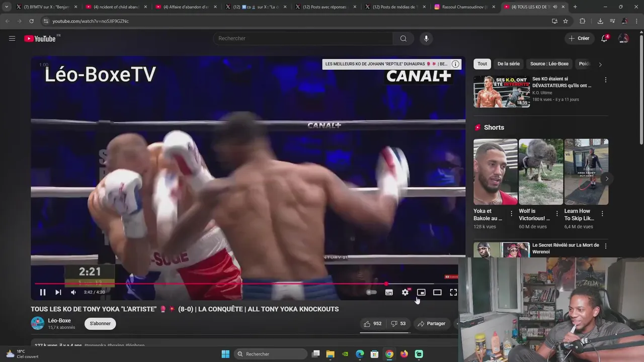The image size is (644, 362).
Task: Toggle subtitles in the player
Action: point(389,292)
